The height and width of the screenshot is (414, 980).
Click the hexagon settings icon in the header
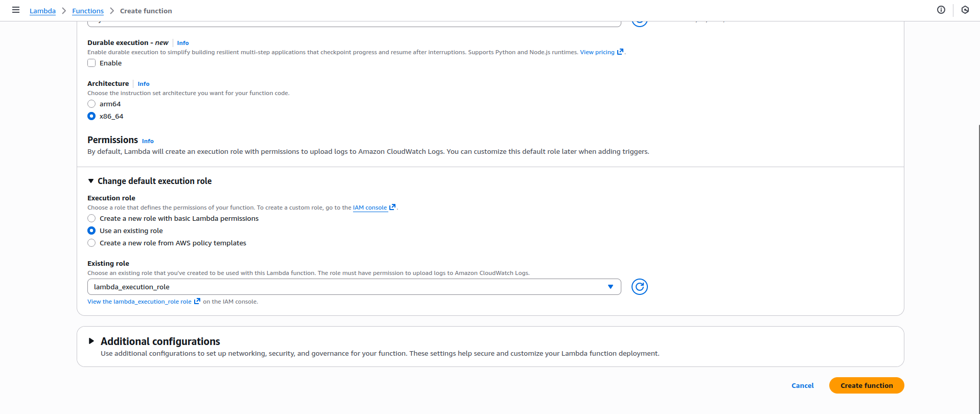point(965,10)
